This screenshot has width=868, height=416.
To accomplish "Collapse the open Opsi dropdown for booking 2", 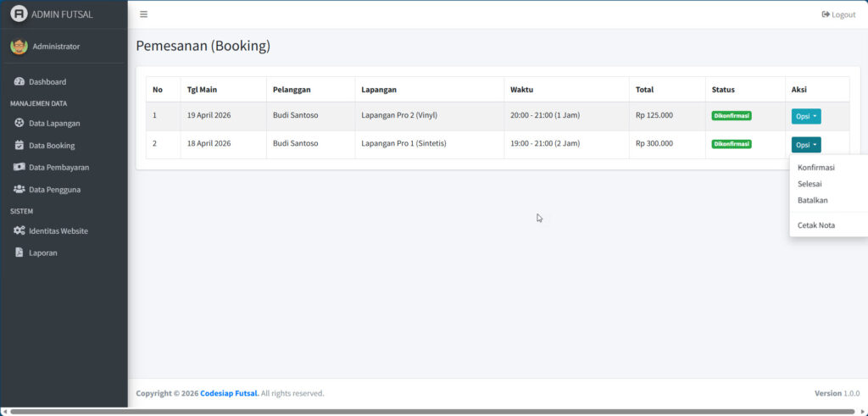I will click(x=805, y=145).
